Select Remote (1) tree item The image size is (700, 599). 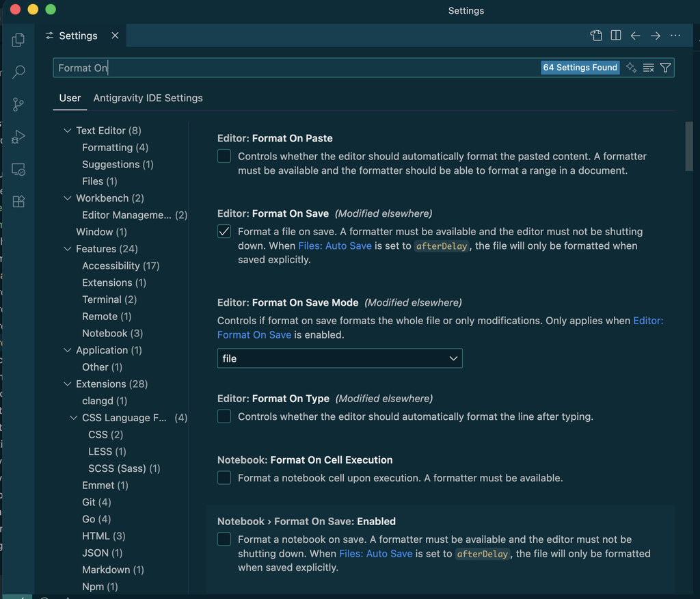point(107,316)
